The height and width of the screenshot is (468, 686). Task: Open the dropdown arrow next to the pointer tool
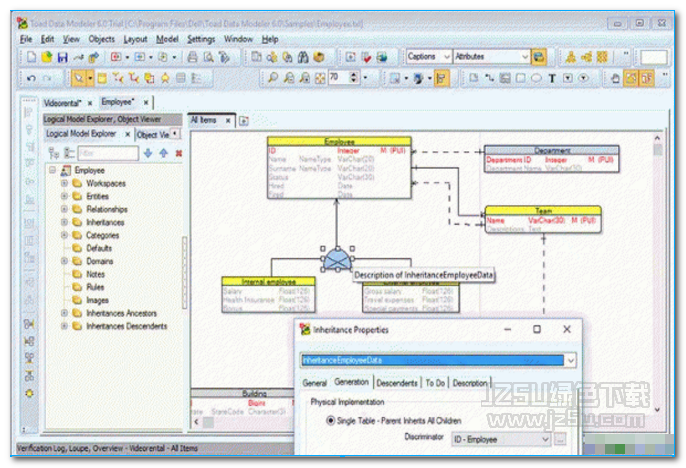(x=90, y=78)
